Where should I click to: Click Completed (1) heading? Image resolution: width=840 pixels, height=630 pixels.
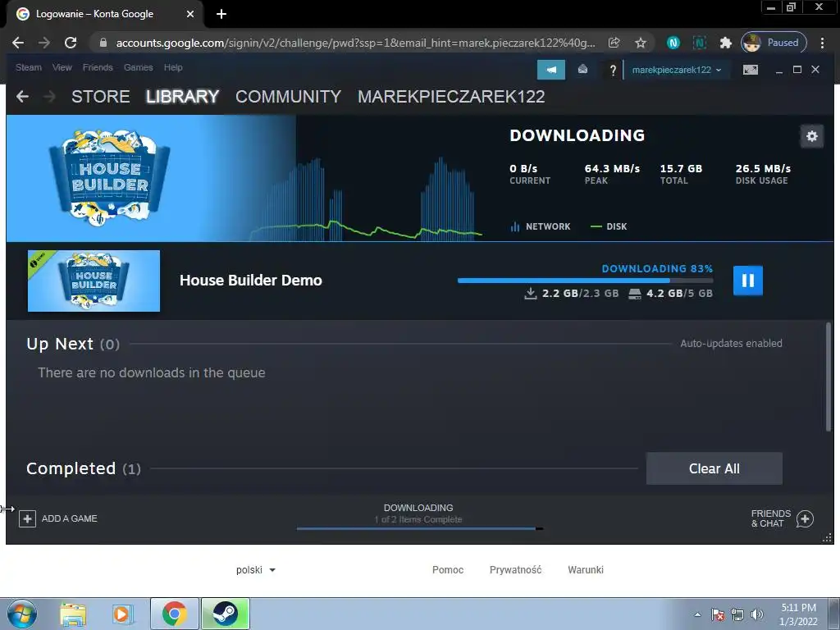tap(84, 468)
